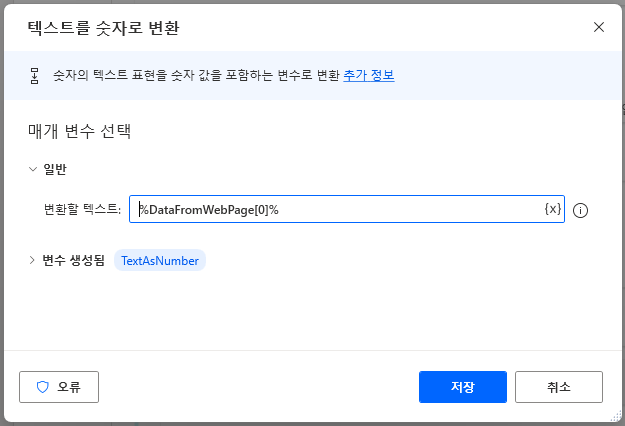The height and width of the screenshot is (426, 625).
Task: Open the 추가 정보 link
Action: (369, 75)
